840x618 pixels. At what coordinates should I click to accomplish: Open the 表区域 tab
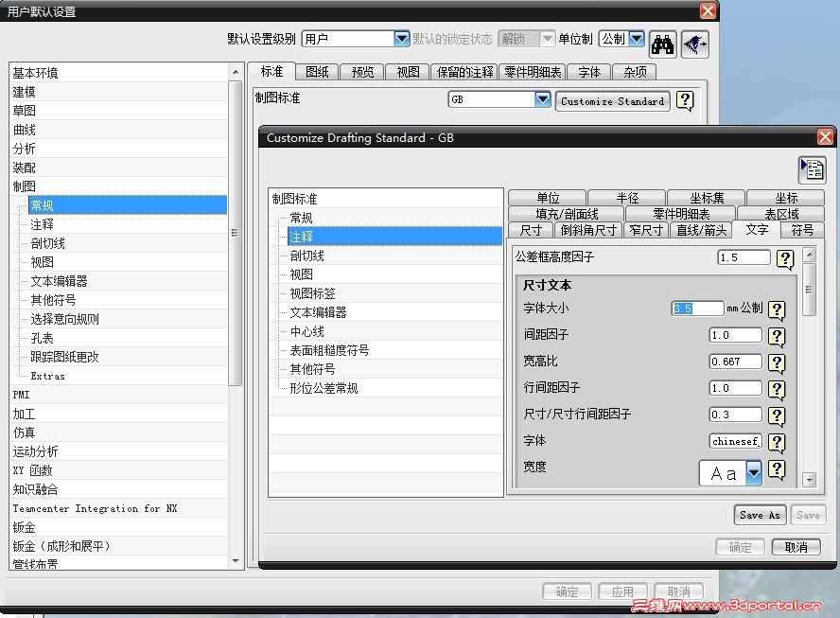pos(781,214)
